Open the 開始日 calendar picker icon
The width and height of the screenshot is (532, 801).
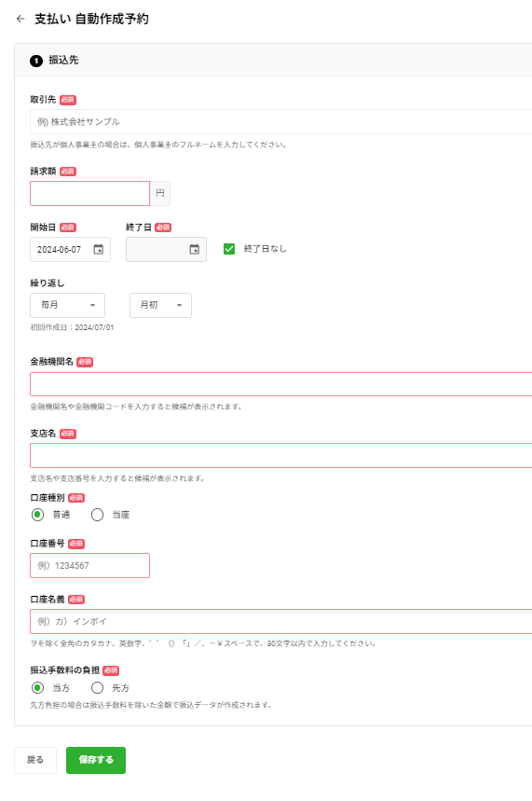[x=99, y=249]
